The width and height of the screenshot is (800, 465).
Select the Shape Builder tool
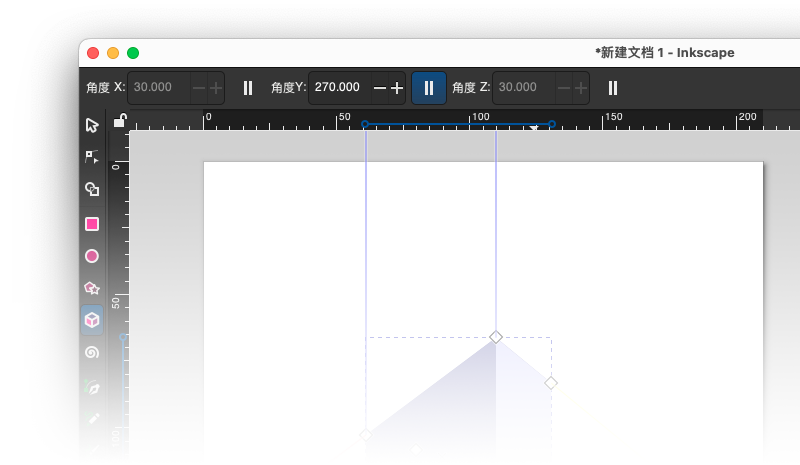pos(92,189)
